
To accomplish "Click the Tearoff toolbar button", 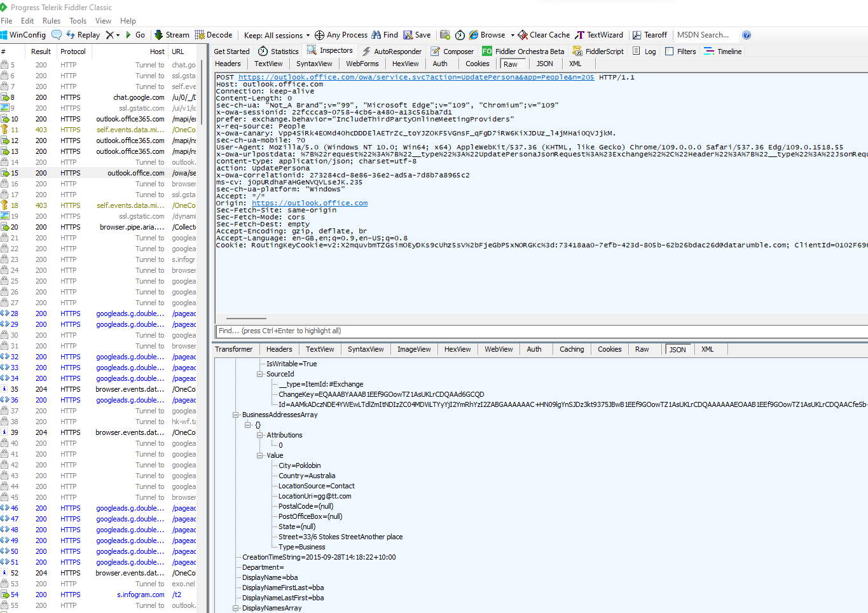I will click(x=649, y=35).
